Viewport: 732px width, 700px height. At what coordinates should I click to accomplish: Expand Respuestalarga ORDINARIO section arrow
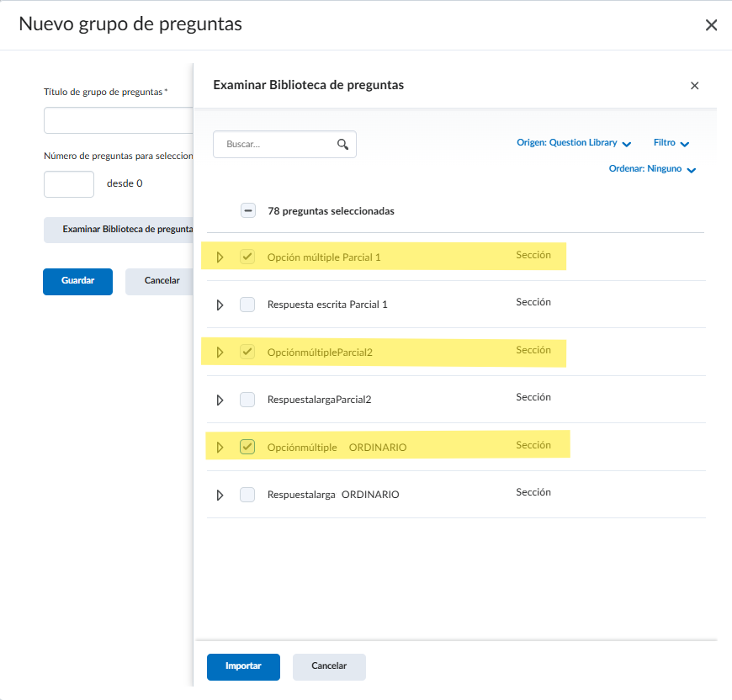[220, 495]
